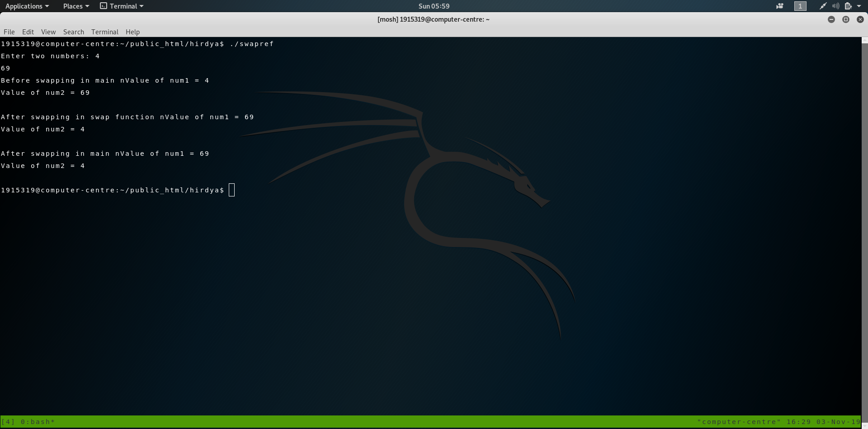Click the volume speaker icon
868x429 pixels.
point(835,6)
